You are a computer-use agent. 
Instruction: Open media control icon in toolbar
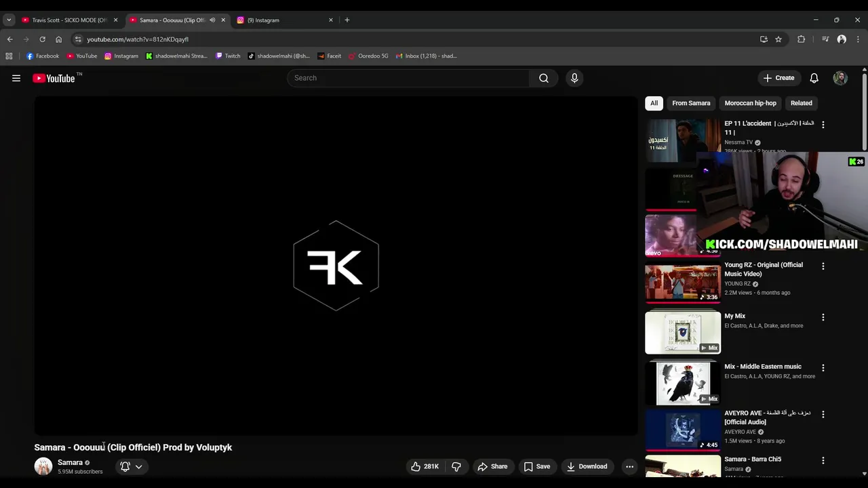[x=825, y=39]
